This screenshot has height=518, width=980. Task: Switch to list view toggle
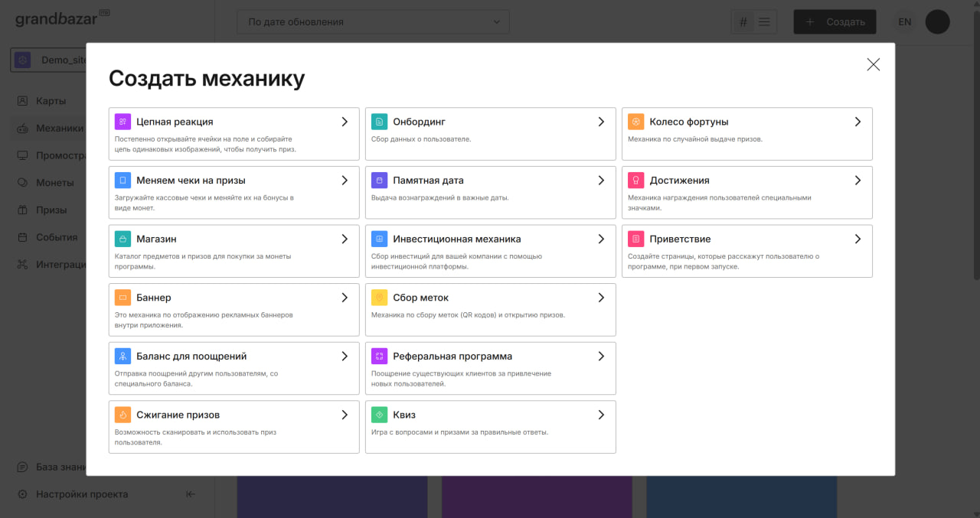764,22
